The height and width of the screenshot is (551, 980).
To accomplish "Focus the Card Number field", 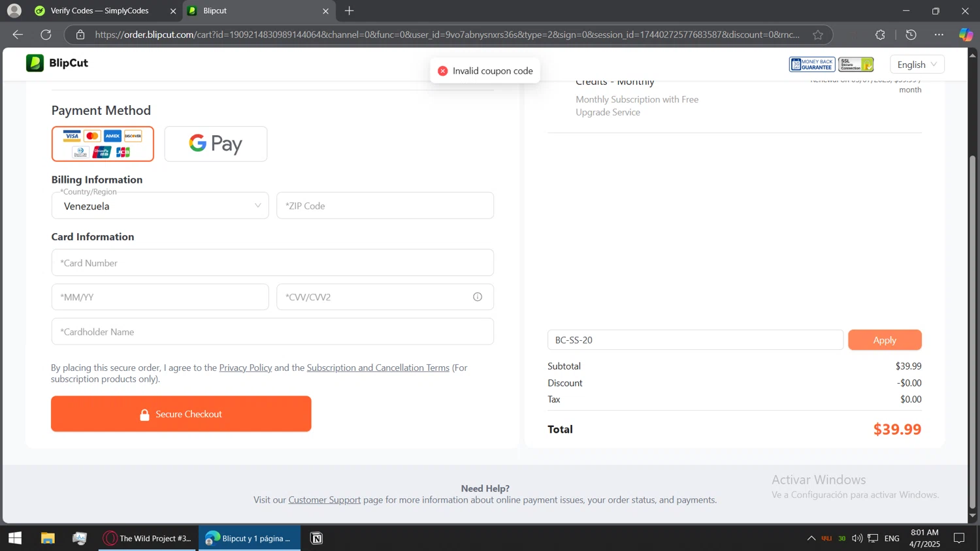I will click(x=272, y=262).
